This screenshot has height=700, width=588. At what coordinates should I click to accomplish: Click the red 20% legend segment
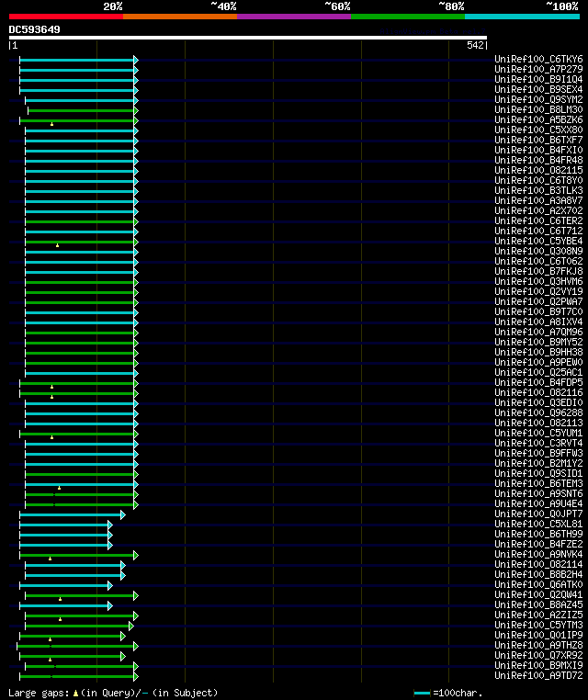[66, 17]
